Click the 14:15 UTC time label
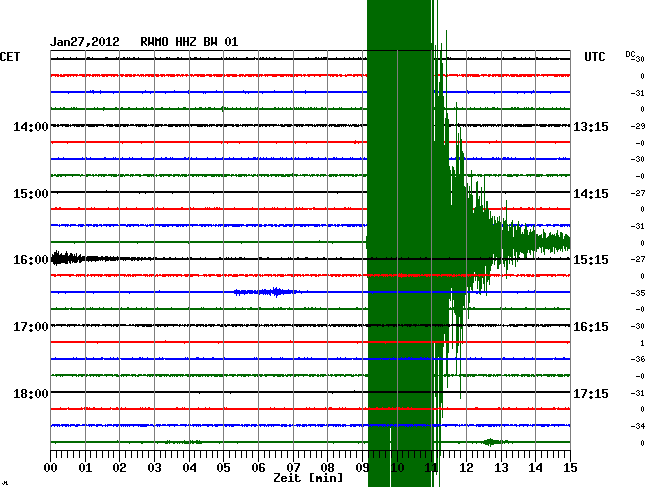Image resolution: width=650 pixels, height=494 pixels. 591,194
